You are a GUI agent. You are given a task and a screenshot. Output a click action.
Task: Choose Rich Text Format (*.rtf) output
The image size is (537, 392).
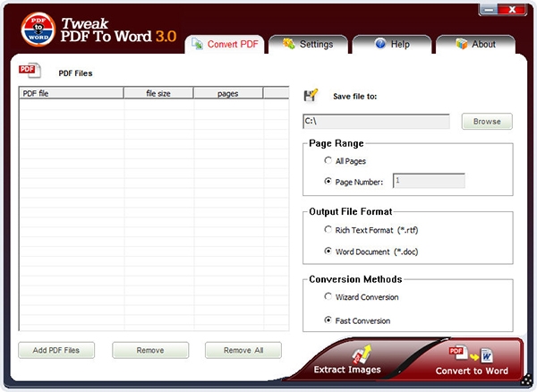(328, 229)
